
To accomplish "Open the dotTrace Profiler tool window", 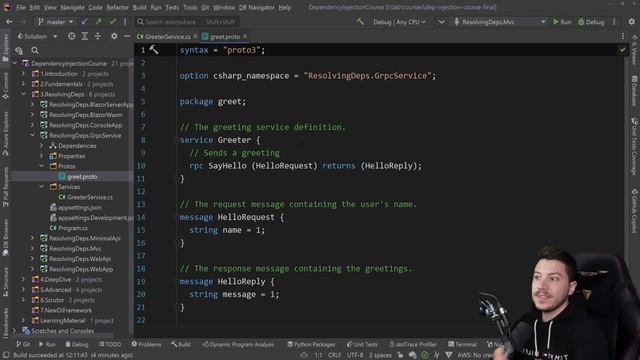I will (413, 344).
